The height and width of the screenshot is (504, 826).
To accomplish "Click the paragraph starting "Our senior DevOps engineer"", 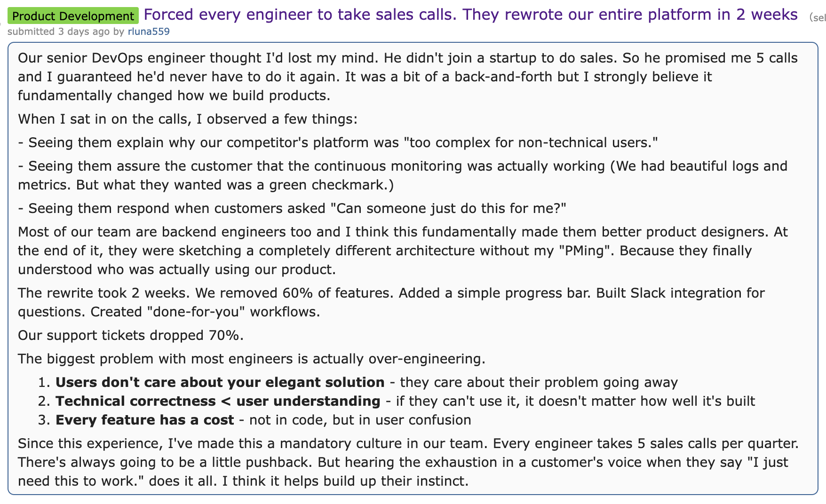I will pyautogui.click(x=408, y=77).
